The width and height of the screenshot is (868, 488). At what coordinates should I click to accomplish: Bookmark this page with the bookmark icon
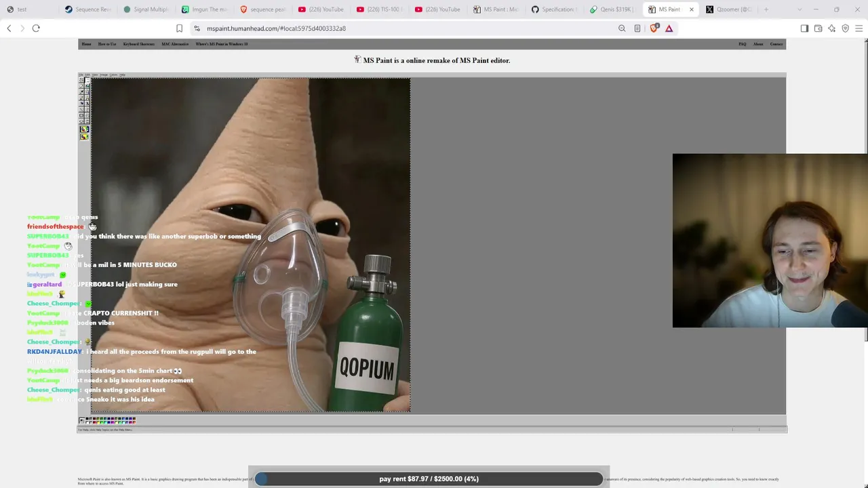point(179,28)
